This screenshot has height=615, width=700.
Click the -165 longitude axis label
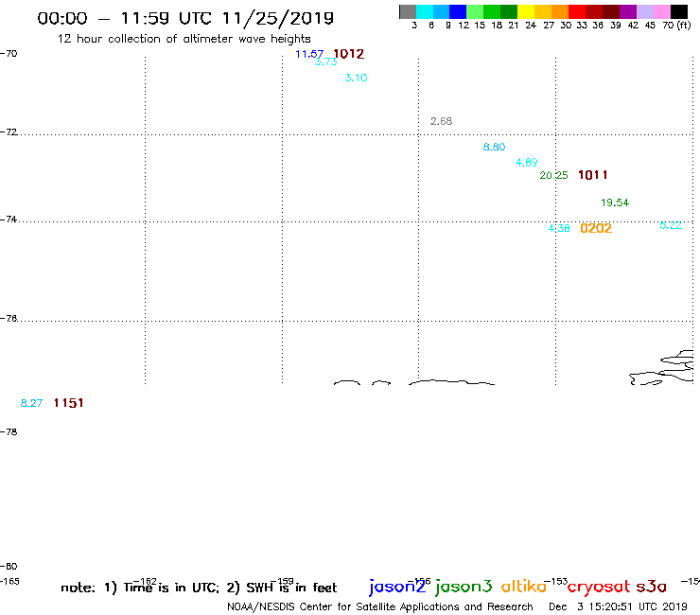click(x=9, y=582)
